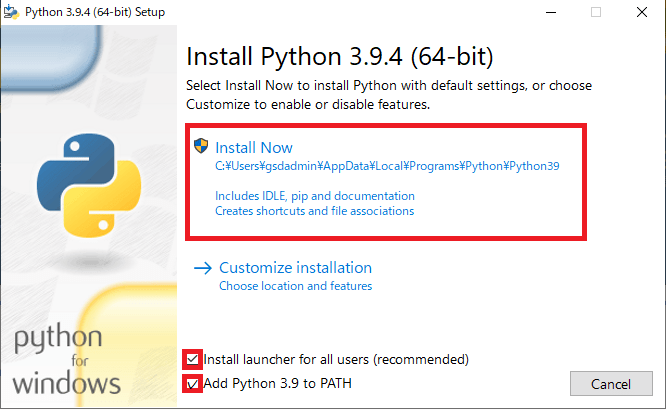Click Choose location and features subtitle
This screenshot has height=410, width=666.
pos(295,286)
